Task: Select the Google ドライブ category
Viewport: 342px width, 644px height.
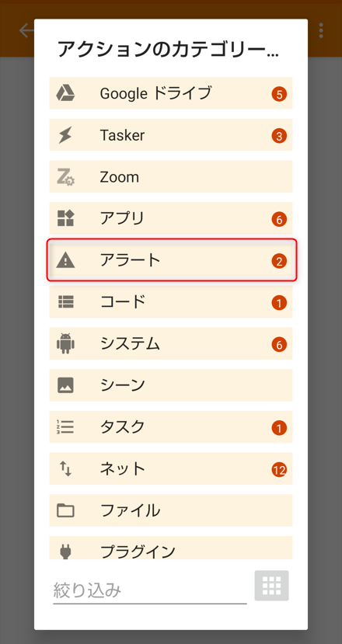Action: click(171, 92)
